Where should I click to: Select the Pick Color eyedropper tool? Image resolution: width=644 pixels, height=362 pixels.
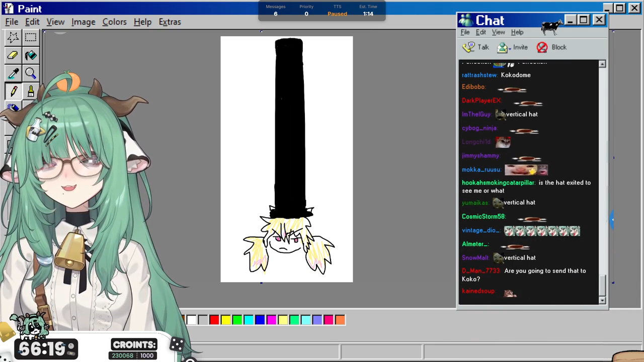tap(13, 73)
